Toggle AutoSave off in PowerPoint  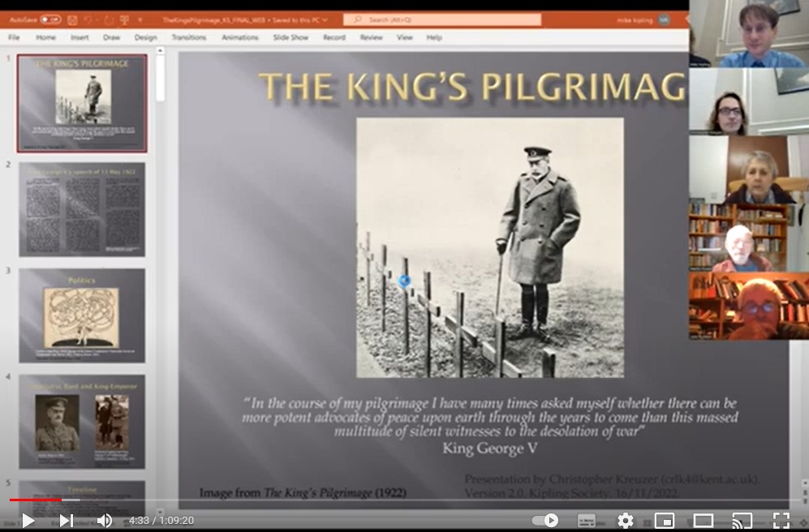(x=50, y=18)
